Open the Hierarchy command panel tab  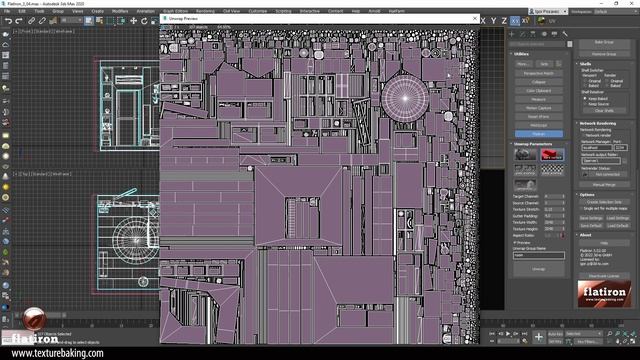coord(533,34)
